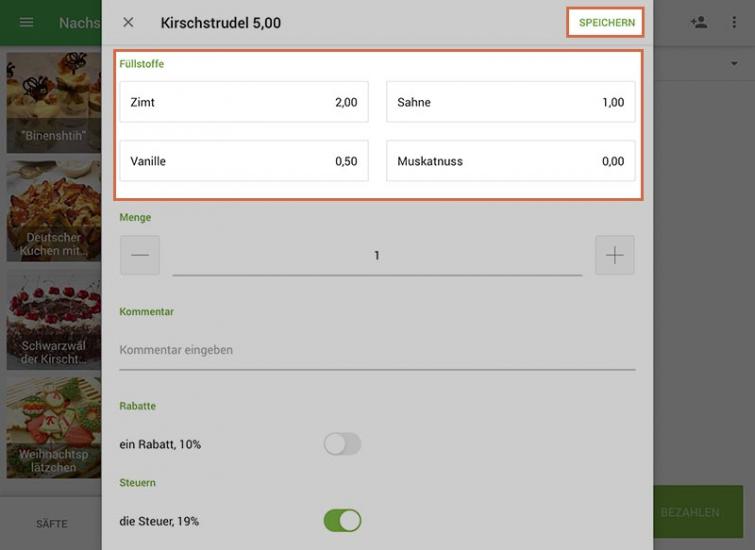Select the Bienenstich cake thumbnail
755x550 pixels.
(54, 105)
